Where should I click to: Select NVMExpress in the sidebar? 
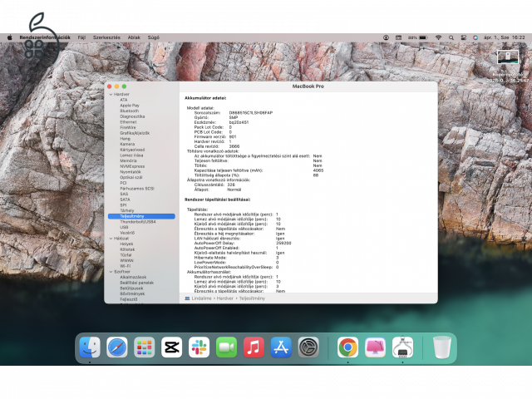[132, 166]
